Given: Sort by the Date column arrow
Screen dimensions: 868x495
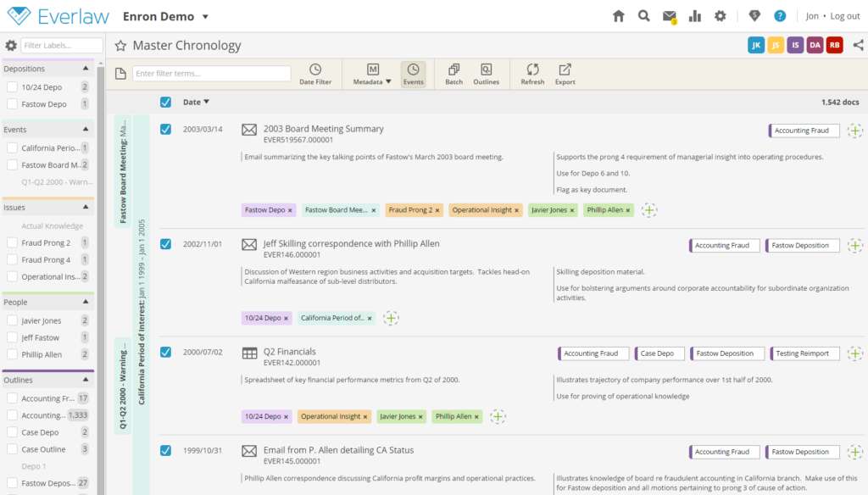Looking at the screenshot, I should 207,102.
